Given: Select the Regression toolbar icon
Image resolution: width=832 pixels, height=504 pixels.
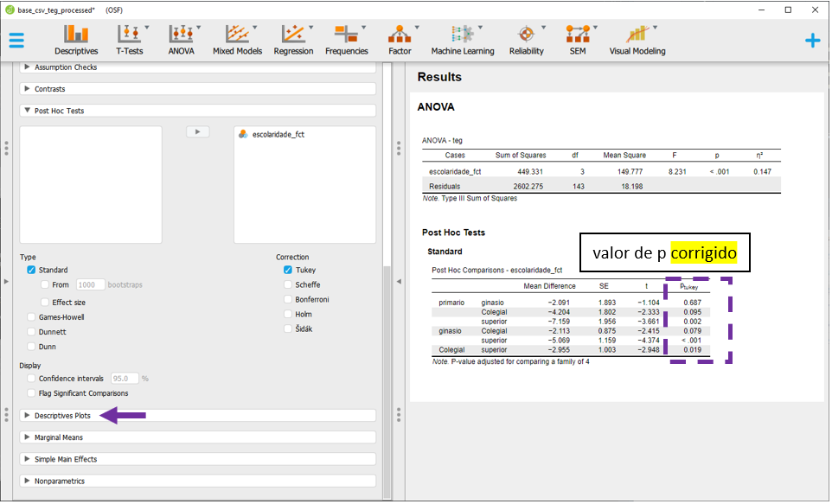Looking at the screenshot, I should pos(293,39).
